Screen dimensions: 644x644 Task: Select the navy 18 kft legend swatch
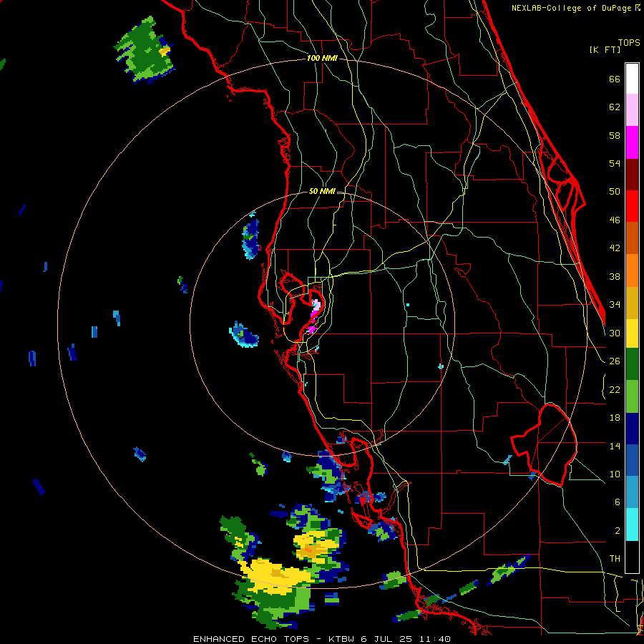pyautogui.click(x=632, y=429)
